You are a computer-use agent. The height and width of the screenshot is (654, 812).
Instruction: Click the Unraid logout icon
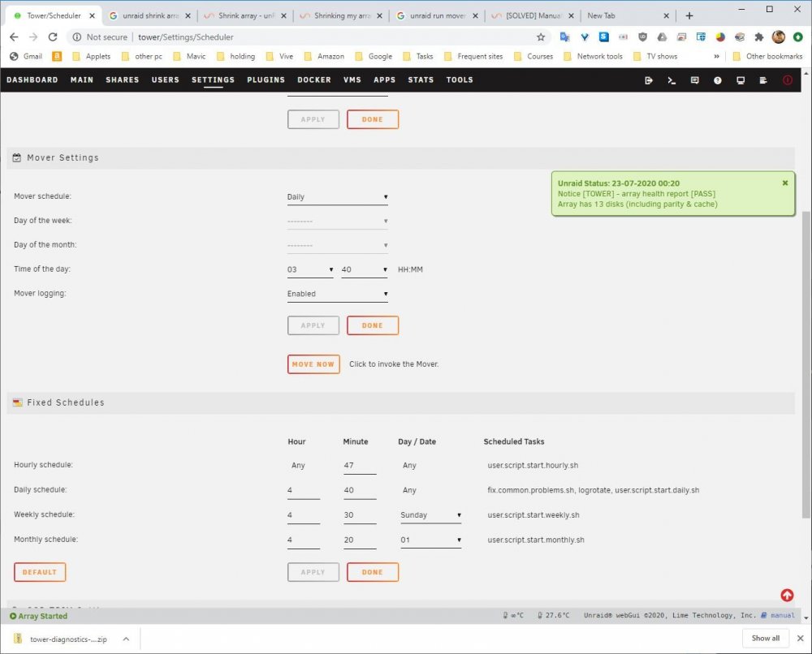pyautogui.click(x=648, y=80)
